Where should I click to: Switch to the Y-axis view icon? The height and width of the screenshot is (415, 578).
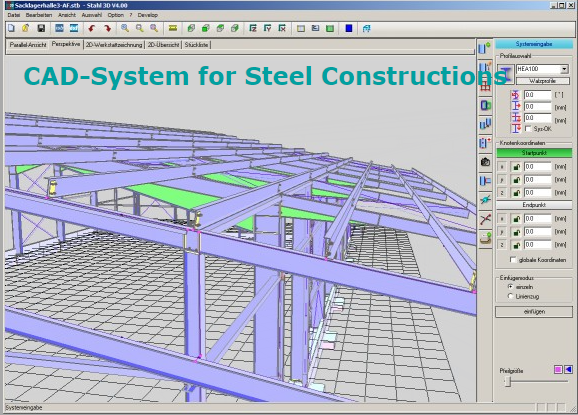click(x=268, y=28)
